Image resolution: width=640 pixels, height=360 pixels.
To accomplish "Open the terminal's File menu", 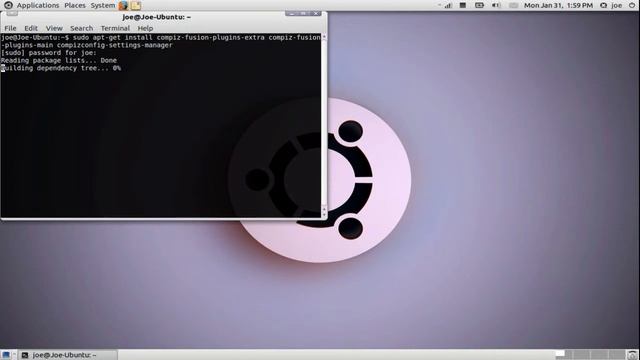I will [10, 28].
